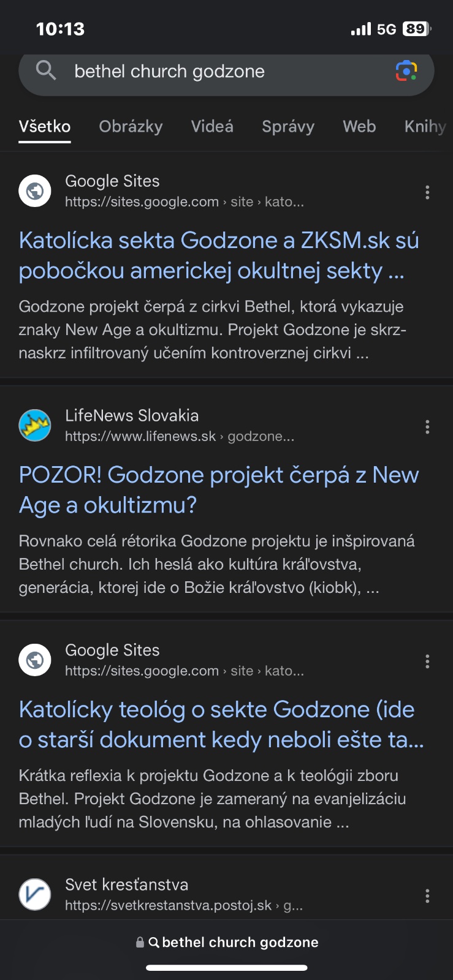The image size is (453, 980).
Task: Tap the search magnifier icon
Action: (46, 71)
